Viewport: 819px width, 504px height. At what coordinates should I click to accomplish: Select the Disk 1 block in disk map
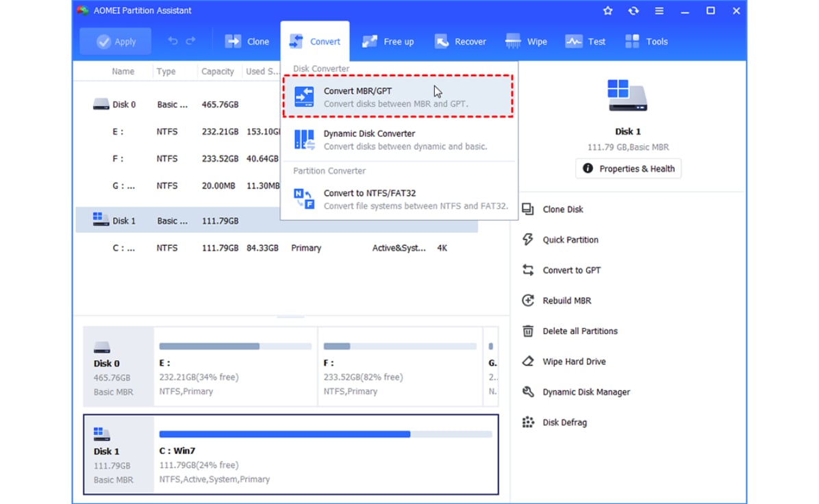pyautogui.click(x=118, y=455)
